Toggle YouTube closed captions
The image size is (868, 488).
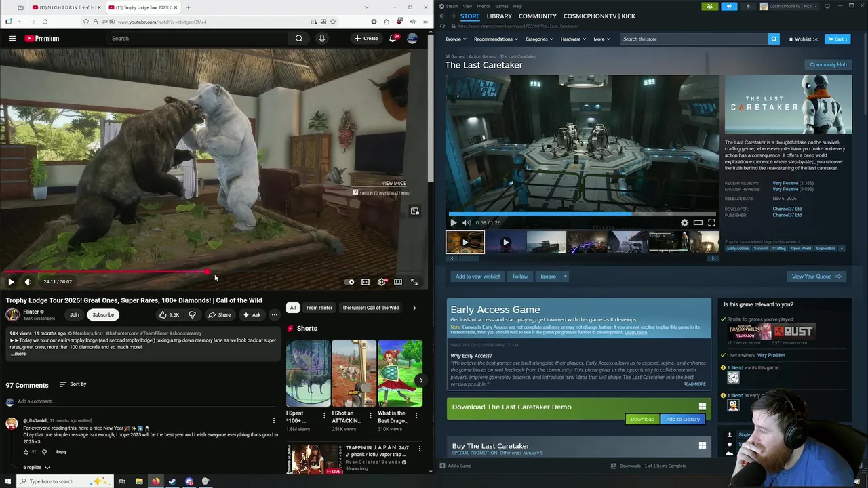tap(366, 282)
